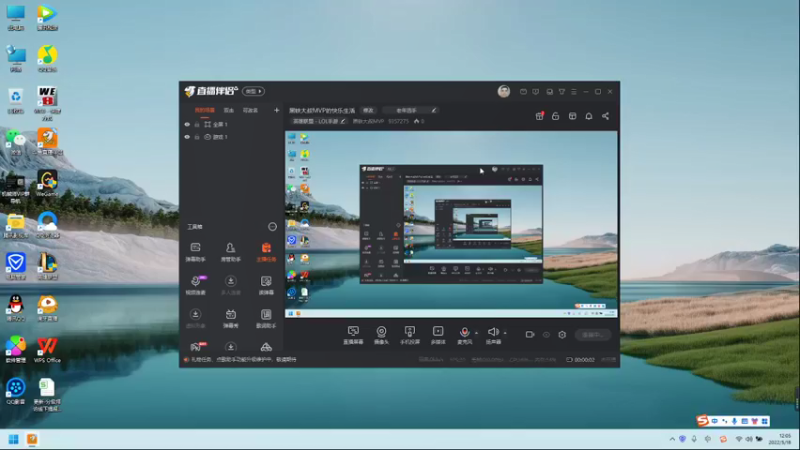The image size is (800, 450).
Task: Show hidden icons in the system tray
Action: pos(672,439)
